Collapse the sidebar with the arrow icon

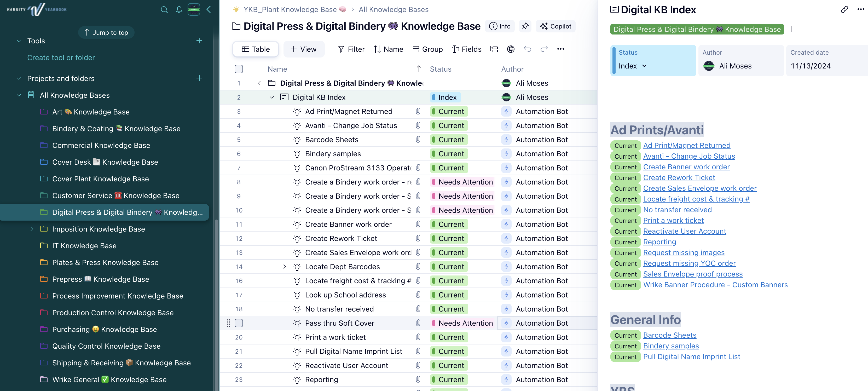[209, 9]
